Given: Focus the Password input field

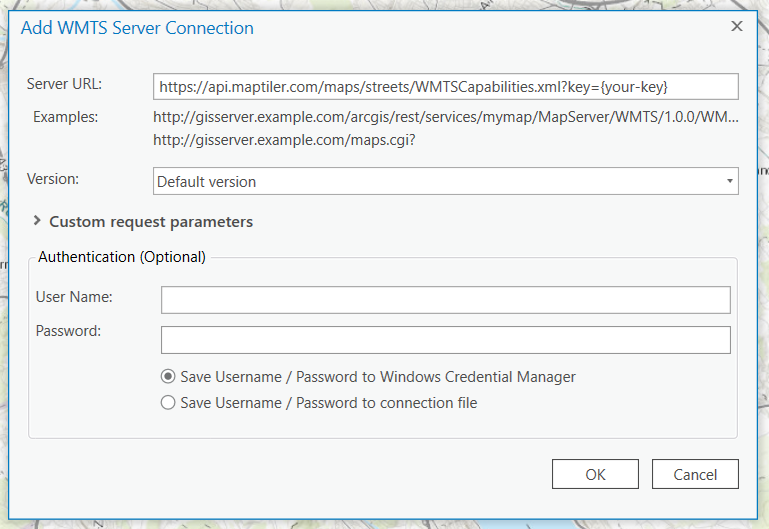Looking at the screenshot, I should coord(446,340).
